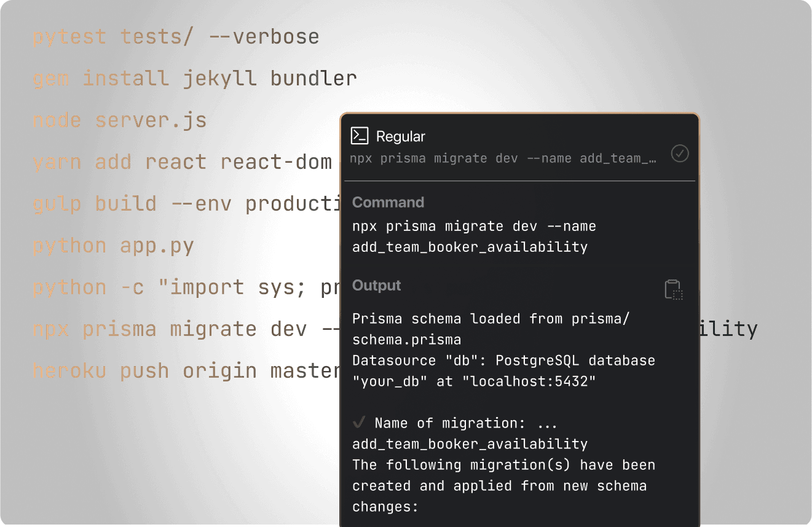812x527 pixels.
Task: Click 'created and applied from new schema' line
Action: point(499,486)
